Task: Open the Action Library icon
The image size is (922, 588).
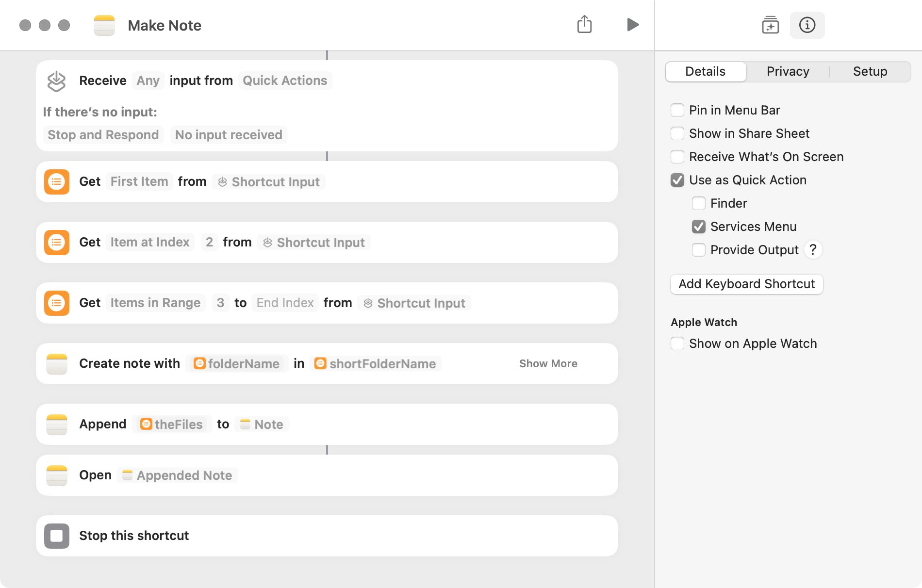Action: tap(770, 25)
